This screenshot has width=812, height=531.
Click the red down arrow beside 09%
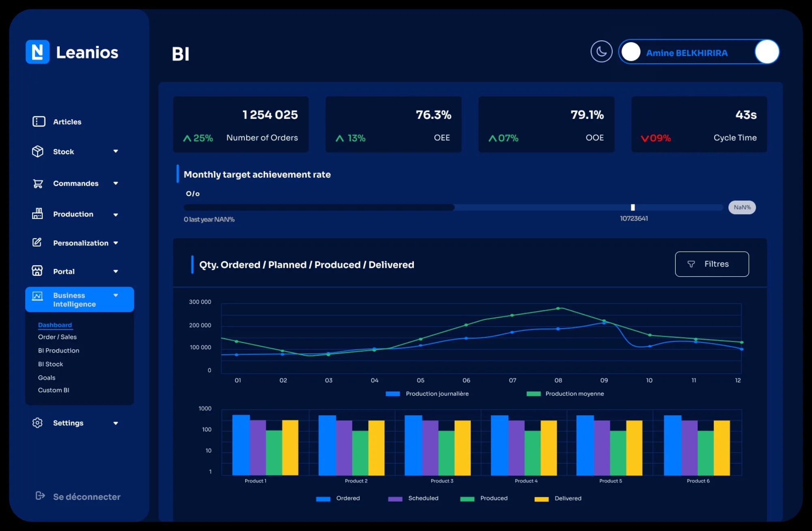tap(644, 138)
